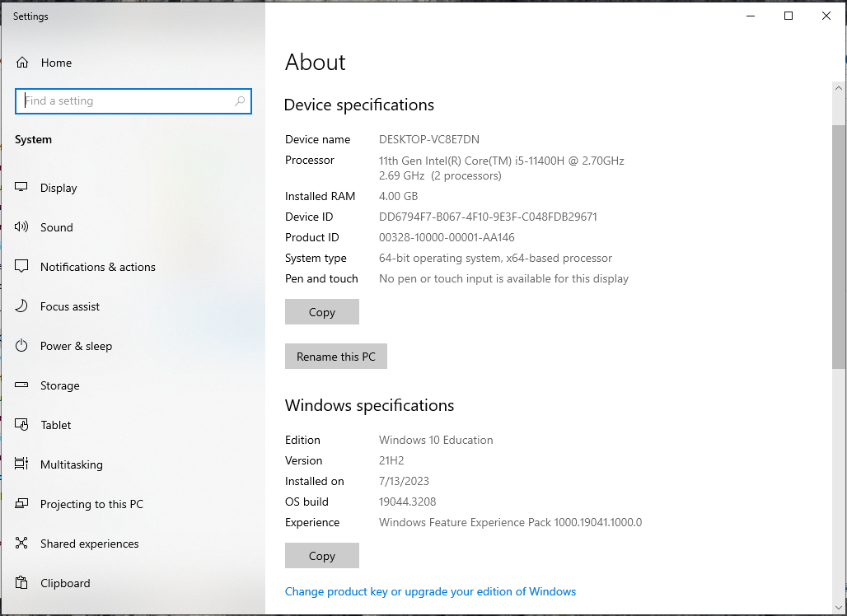Click the No pen or touch input text
847x616 pixels.
[x=503, y=278]
